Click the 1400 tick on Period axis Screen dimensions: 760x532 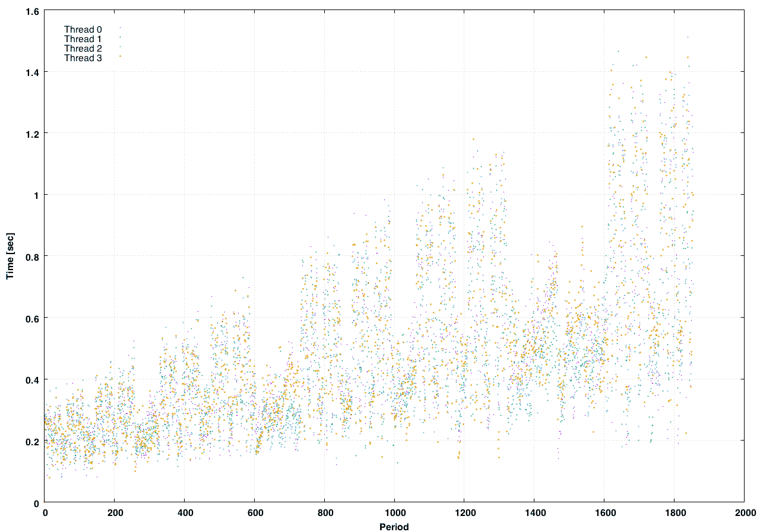534,512
